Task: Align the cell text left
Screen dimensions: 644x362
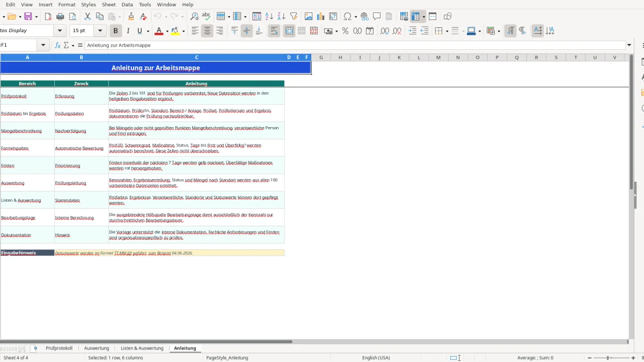Action: coord(195,31)
